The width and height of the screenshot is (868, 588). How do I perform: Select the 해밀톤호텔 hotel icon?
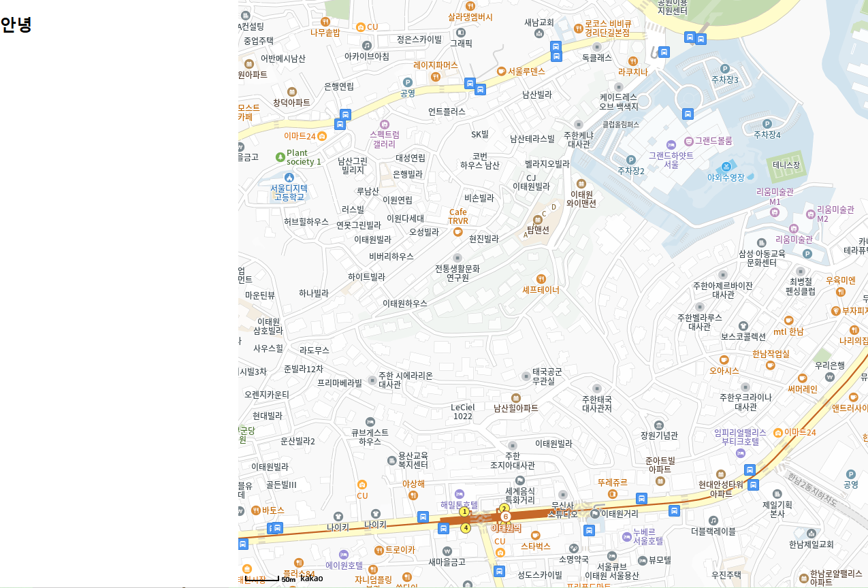(x=459, y=494)
